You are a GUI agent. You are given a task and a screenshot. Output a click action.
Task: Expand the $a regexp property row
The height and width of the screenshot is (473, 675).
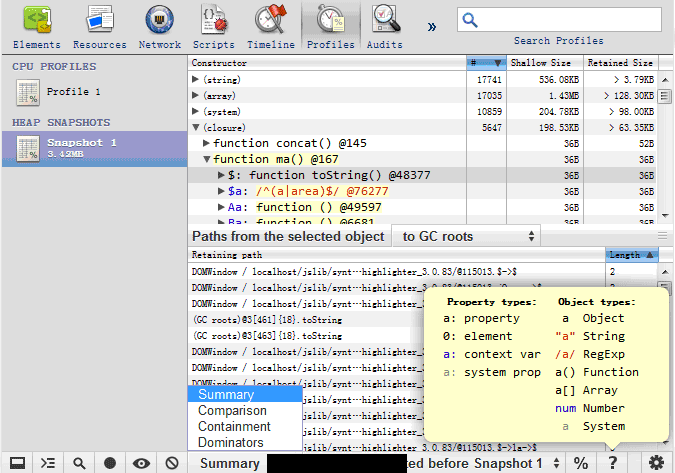pyautogui.click(x=221, y=191)
